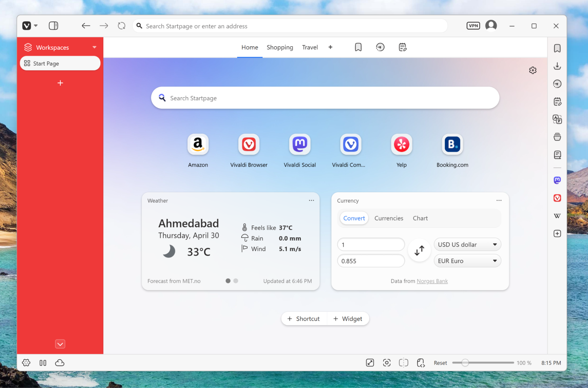Click the address bar search field
588x388 pixels.
point(290,26)
